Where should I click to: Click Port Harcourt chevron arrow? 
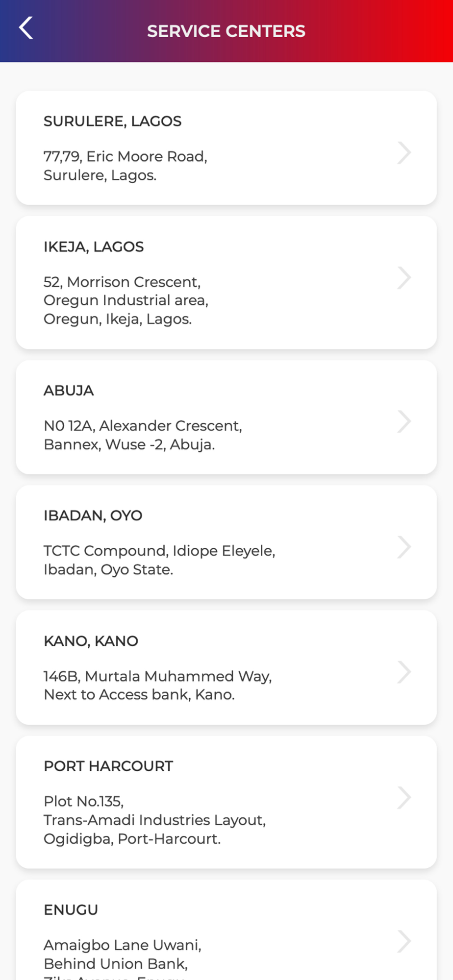coord(404,798)
